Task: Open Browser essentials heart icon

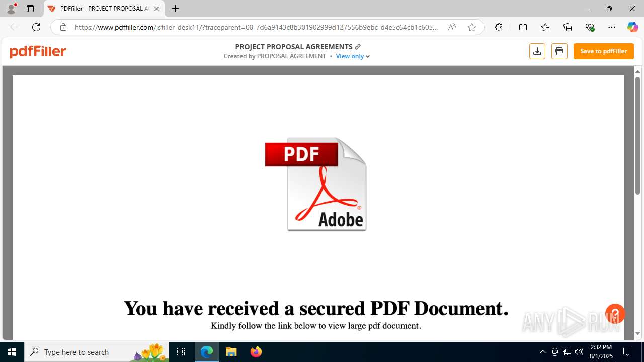Action: coord(590,27)
